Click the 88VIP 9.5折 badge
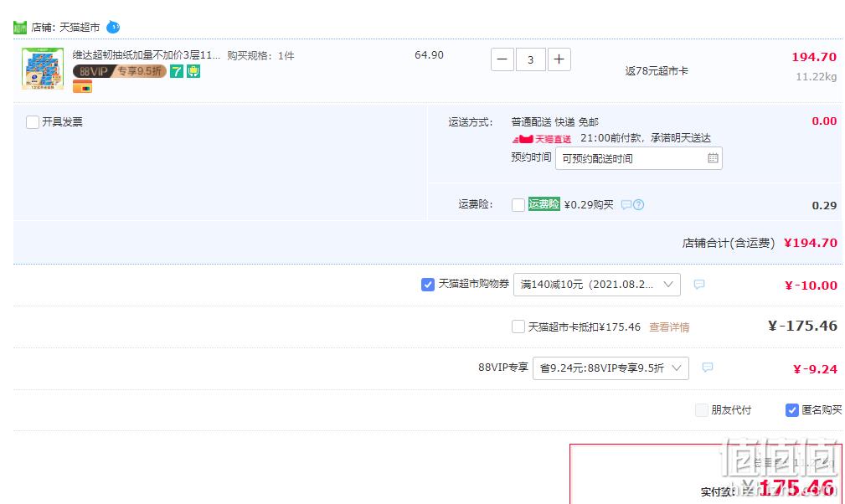 tap(119, 71)
